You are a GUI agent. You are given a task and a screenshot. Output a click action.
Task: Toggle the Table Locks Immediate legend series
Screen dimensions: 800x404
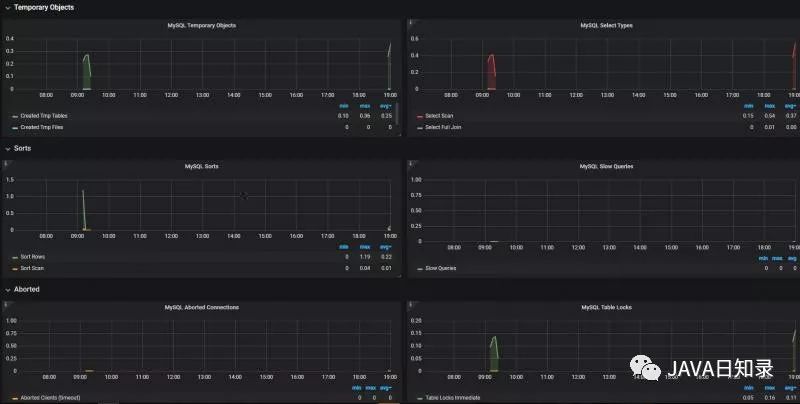(x=453, y=397)
